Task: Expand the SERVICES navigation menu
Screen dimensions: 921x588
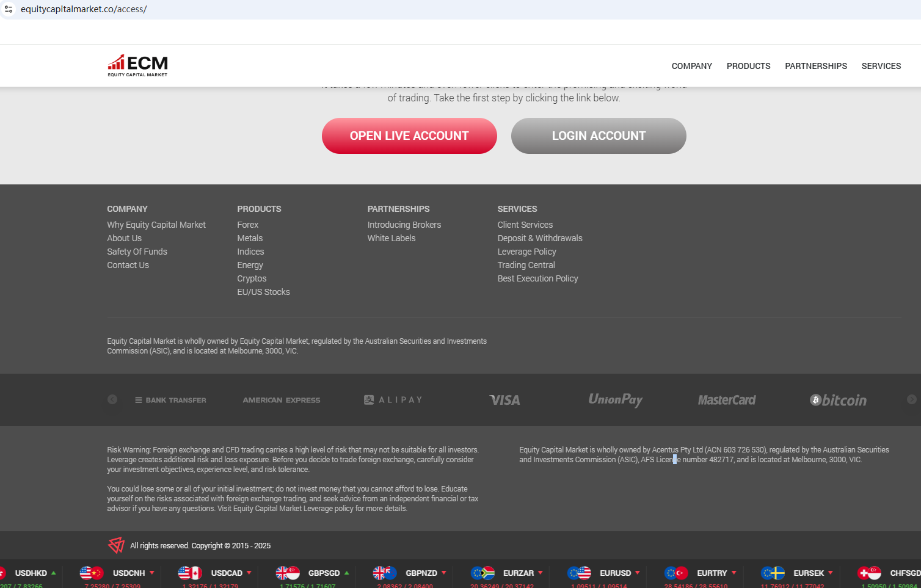Action: 881,66
